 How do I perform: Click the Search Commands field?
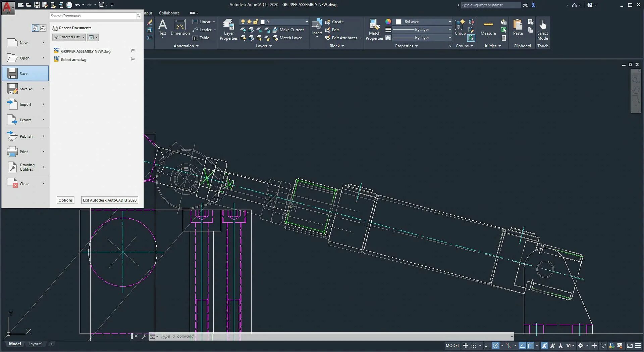95,16
